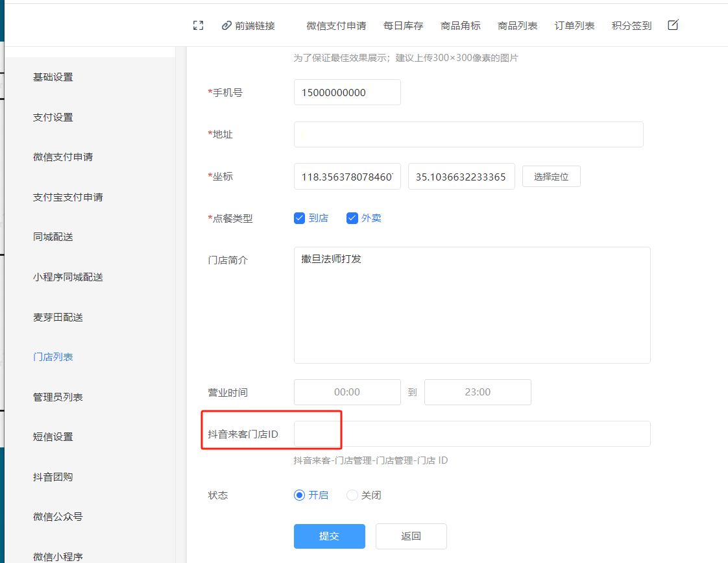
Task: Open 抖音团购 in the sidebar
Action: (x=53, y=477)
